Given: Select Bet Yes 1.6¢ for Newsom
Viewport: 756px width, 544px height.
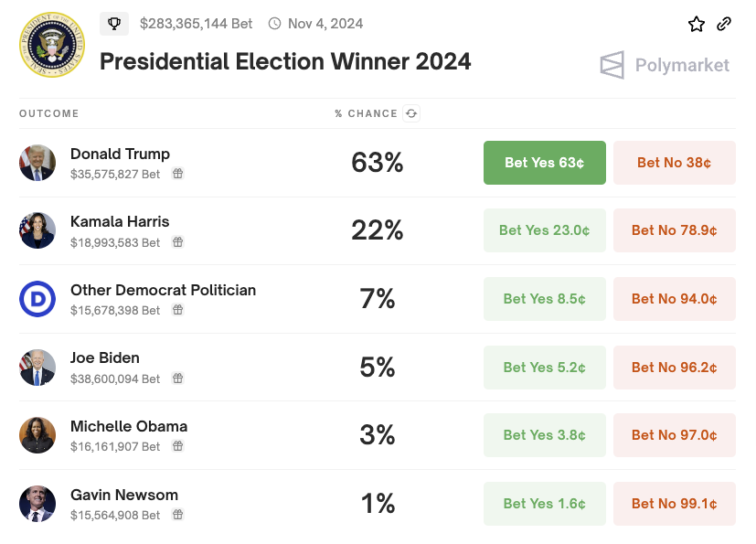Looking at the screenshot, I should (544, 504).
